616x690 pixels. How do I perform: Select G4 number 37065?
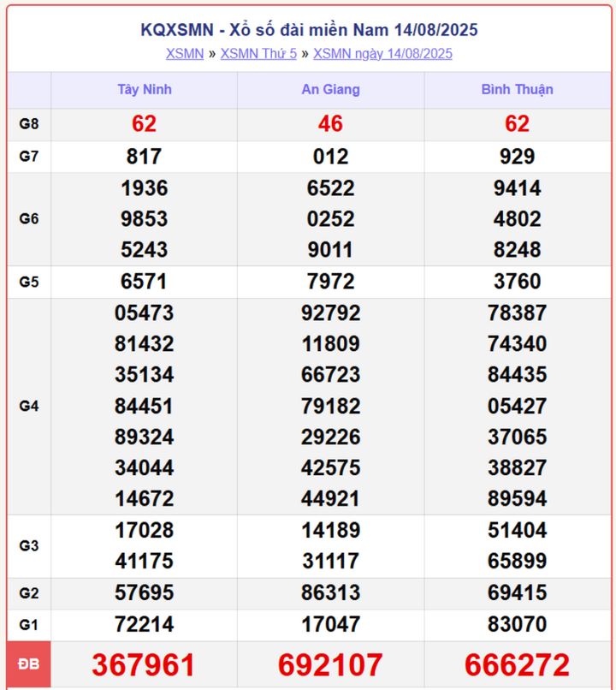(x=517, y=437)
